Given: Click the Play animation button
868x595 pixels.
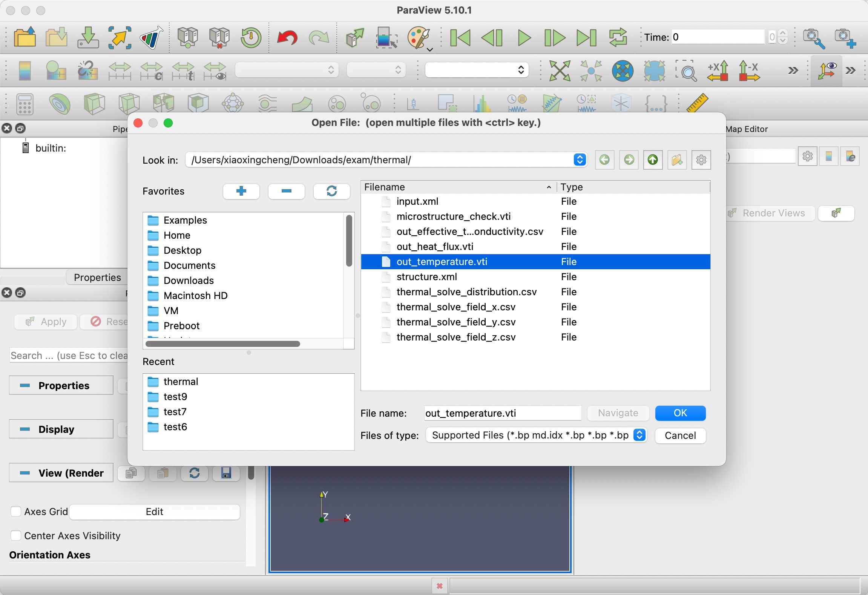Looking at the screenshot, I should click(x=524, y=38).
